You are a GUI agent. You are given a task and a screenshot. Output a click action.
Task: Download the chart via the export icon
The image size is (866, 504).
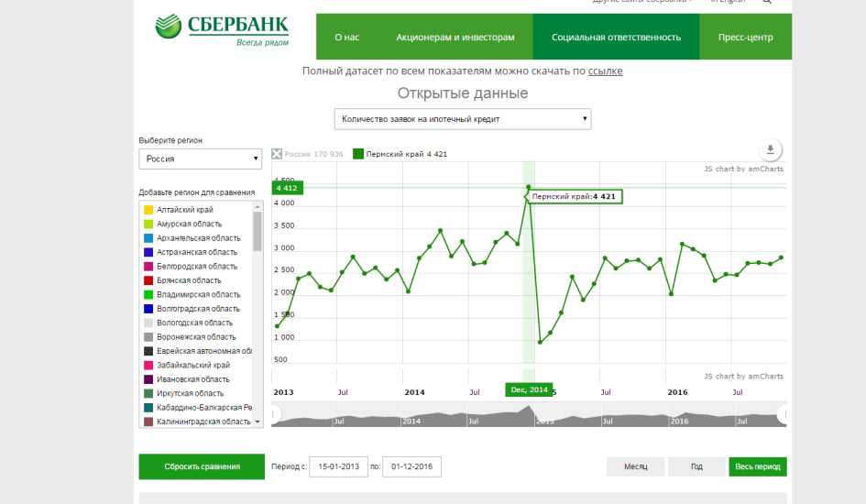[770, 149]
